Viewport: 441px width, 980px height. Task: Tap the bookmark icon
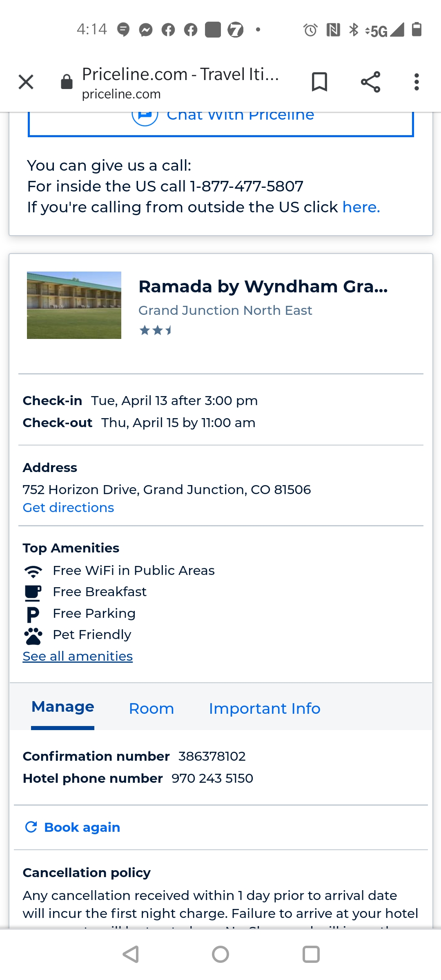click(319, 82)
